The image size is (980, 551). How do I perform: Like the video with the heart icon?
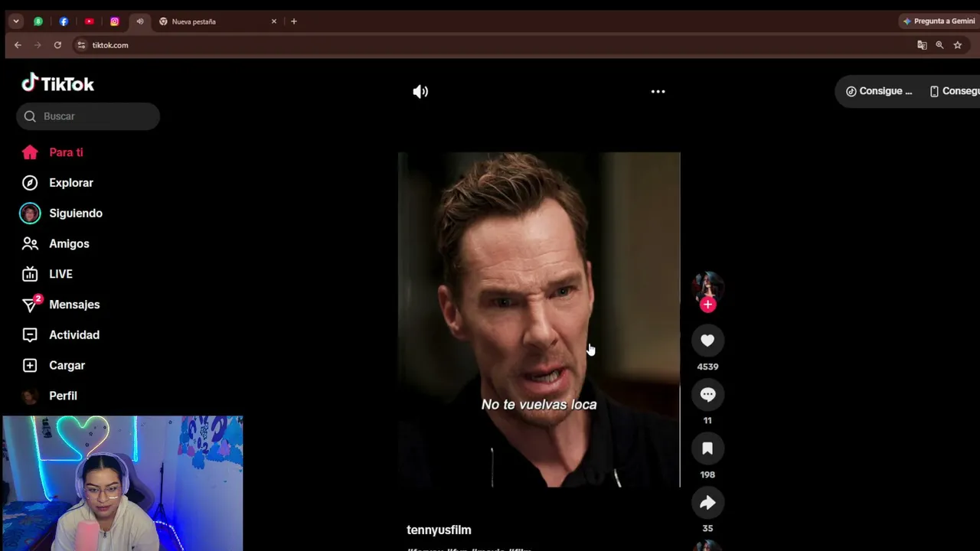click(x=707, y=341)
